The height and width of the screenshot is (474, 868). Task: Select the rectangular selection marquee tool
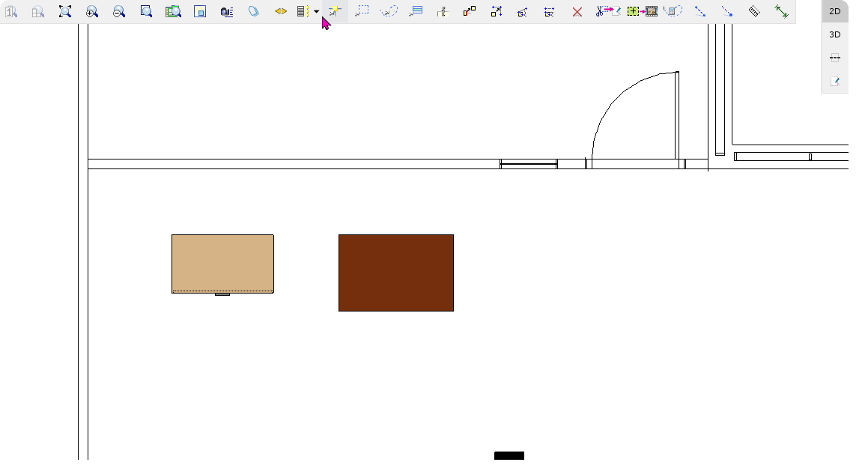(362, 11)
